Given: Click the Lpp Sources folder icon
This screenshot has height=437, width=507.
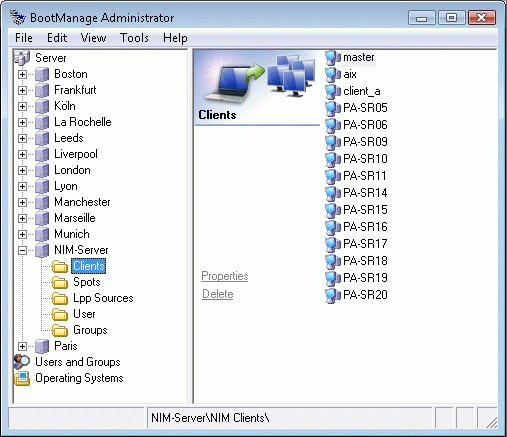Looking at the screenshot, I should [60, 298].
